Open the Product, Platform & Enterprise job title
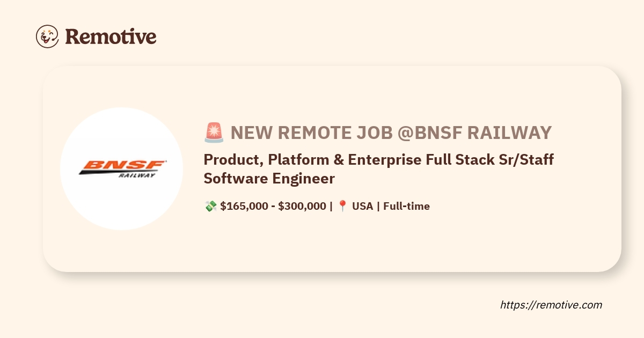644x338 pixels. click(378, 160)
